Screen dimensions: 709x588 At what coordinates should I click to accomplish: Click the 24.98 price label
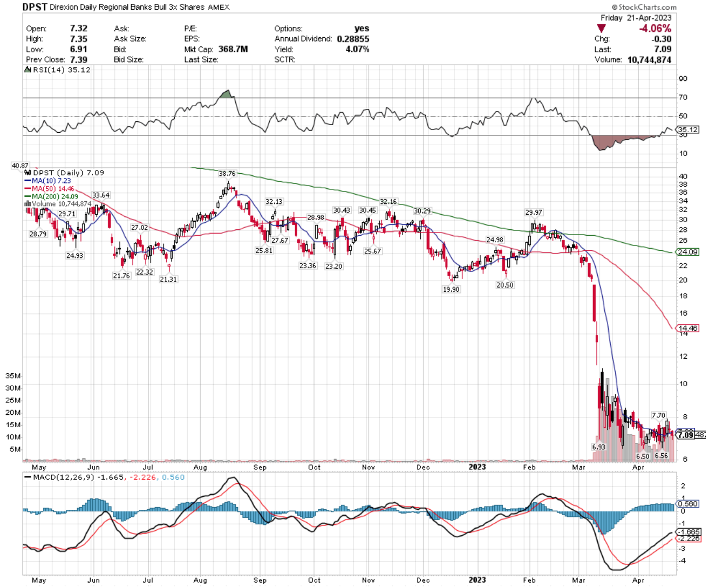click(x=495, y=240)
